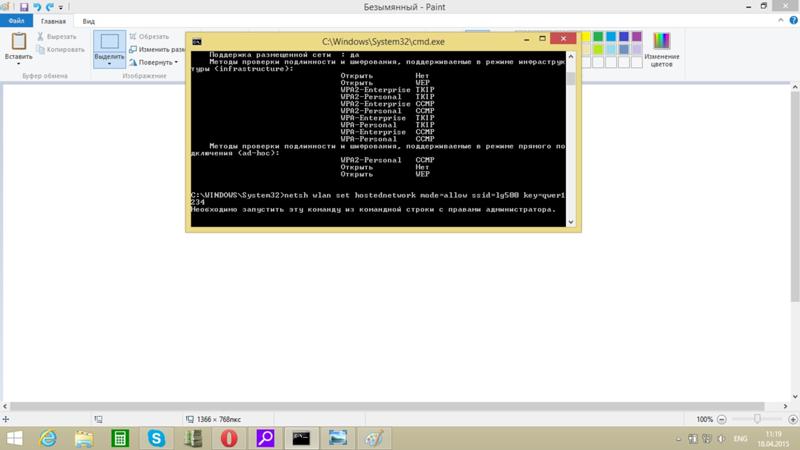Select the yellow color swatch
Screen dimensions: 800x450
tap(585, 37)
